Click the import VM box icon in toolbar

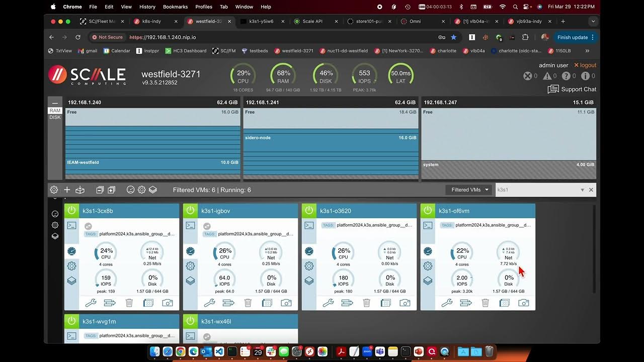(80, 190)
